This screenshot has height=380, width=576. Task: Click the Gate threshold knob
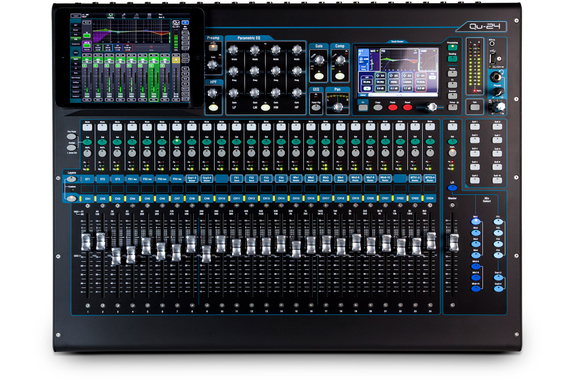pos(318,59)
